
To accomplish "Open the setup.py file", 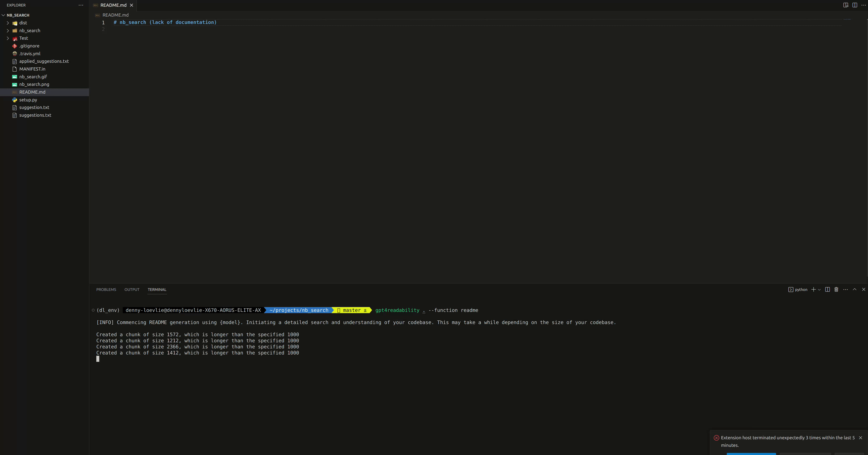I will (x=28, y=100).
